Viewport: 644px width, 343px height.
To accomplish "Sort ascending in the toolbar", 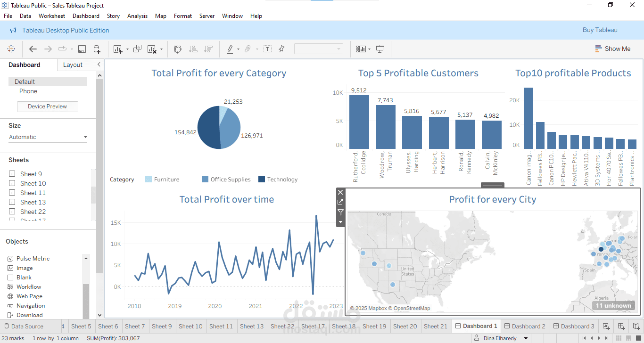I will click(193, 49).
